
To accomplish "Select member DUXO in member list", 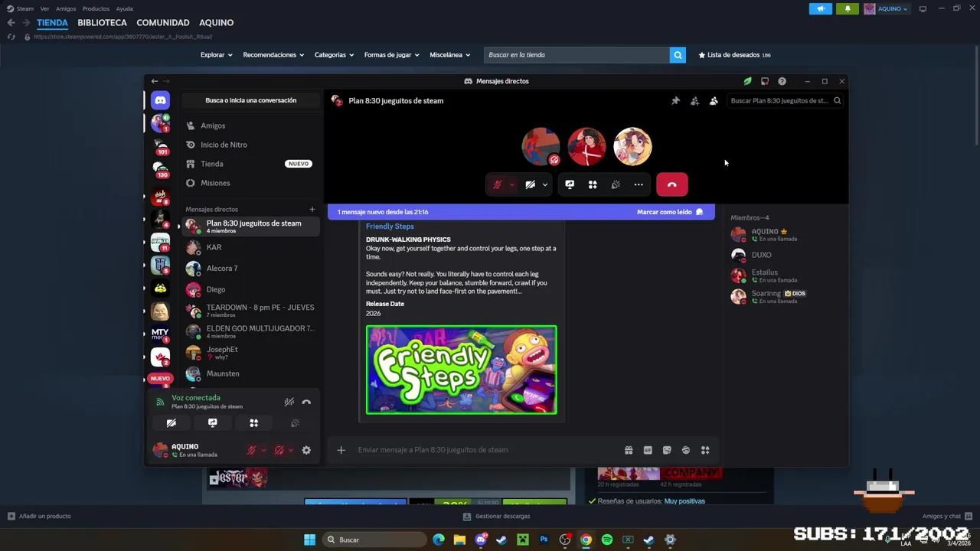I will tap(786, 255).
